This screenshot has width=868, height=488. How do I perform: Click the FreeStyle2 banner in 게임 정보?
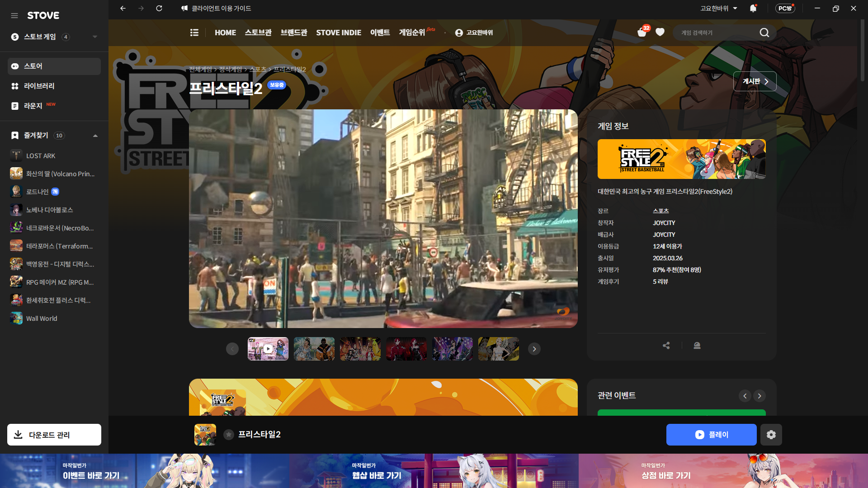682,159
